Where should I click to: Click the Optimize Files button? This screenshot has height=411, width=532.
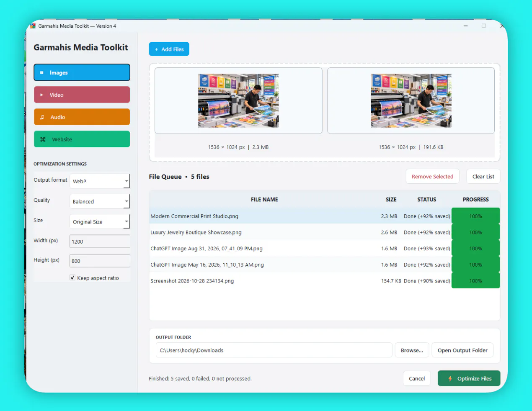point(469,378)
